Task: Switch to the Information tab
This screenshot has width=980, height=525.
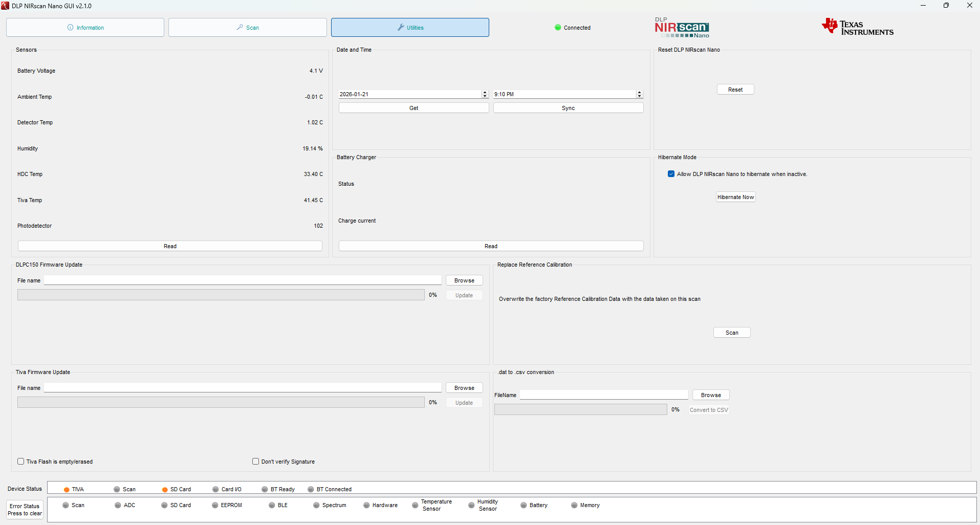Action: (85, 28)
